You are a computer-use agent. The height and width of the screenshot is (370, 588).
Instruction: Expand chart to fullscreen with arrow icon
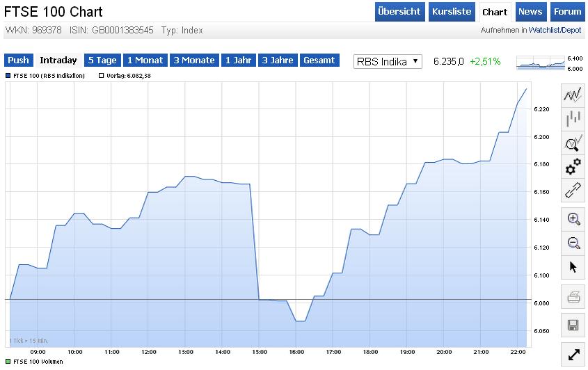573,354
